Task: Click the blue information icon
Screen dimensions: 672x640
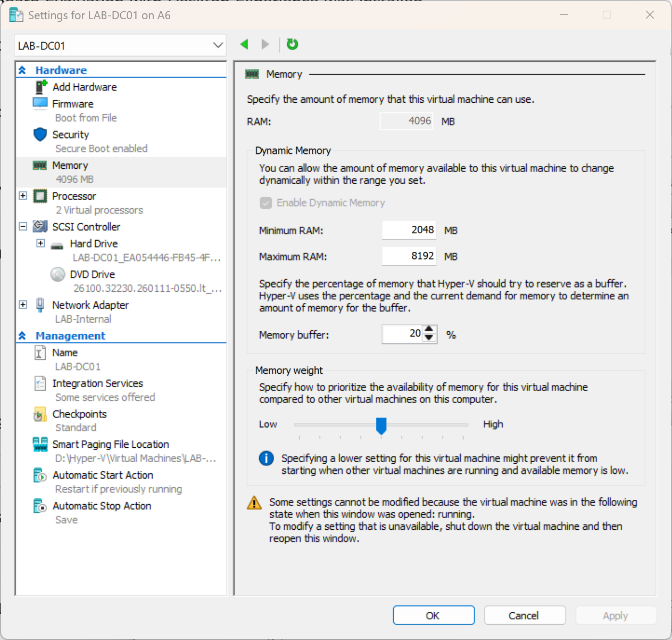Action: 266,458
